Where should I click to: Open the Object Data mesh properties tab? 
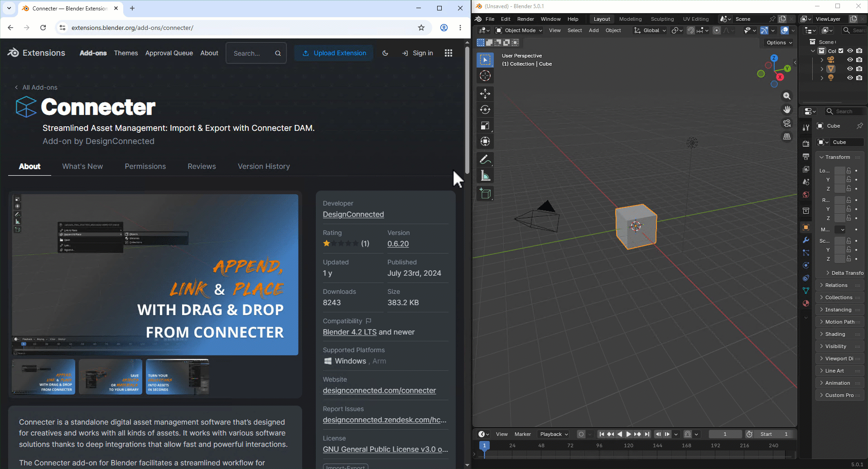(x=806, y=291)
